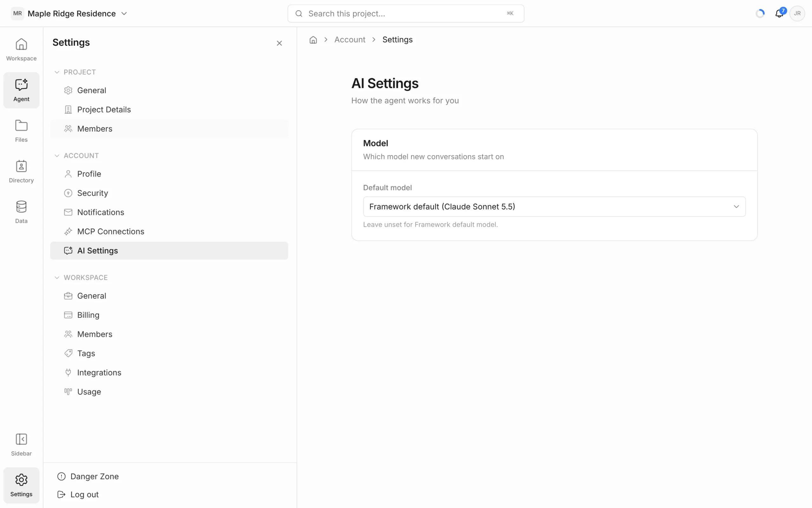Open Members under WORKSPACE

pos(169,334)
